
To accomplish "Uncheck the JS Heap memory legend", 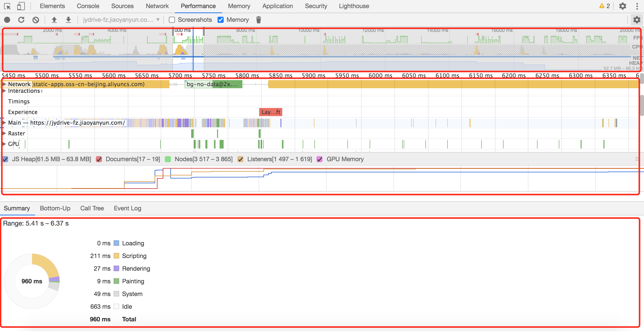I will click(x=5, y=159).
